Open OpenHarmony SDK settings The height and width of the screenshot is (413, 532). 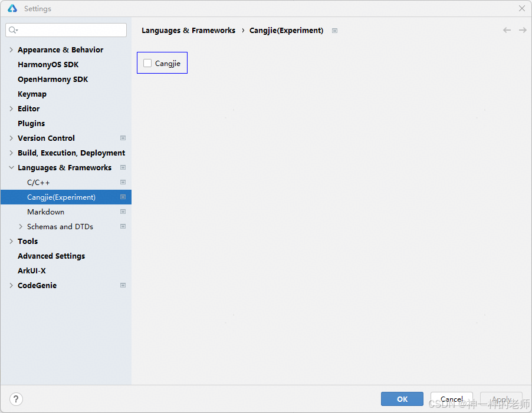52,80
